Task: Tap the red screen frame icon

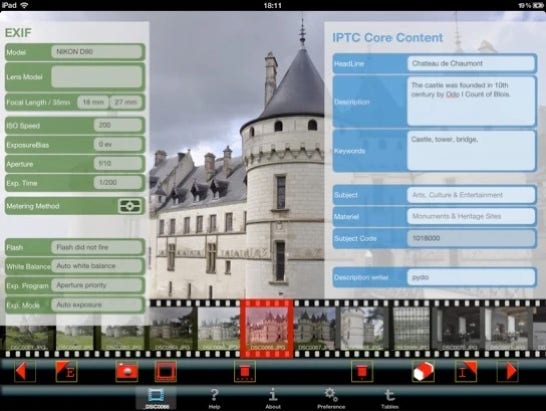Action: [x=165, y=371]
